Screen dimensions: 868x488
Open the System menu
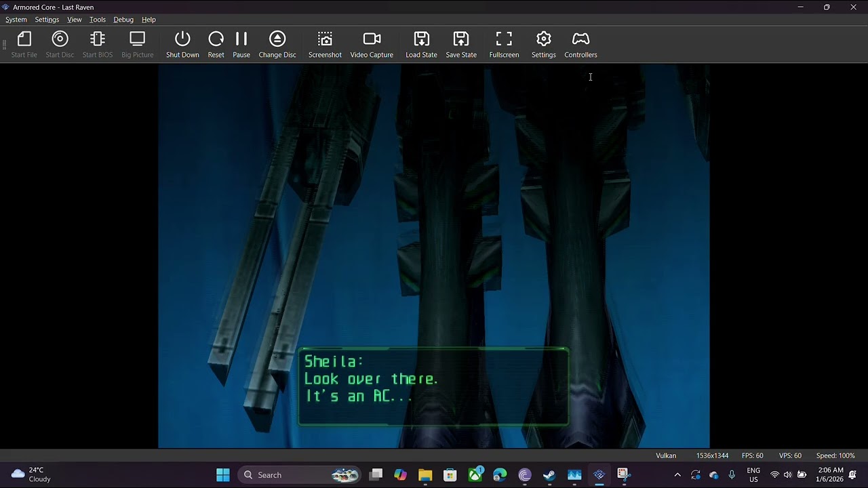[16, 20]
